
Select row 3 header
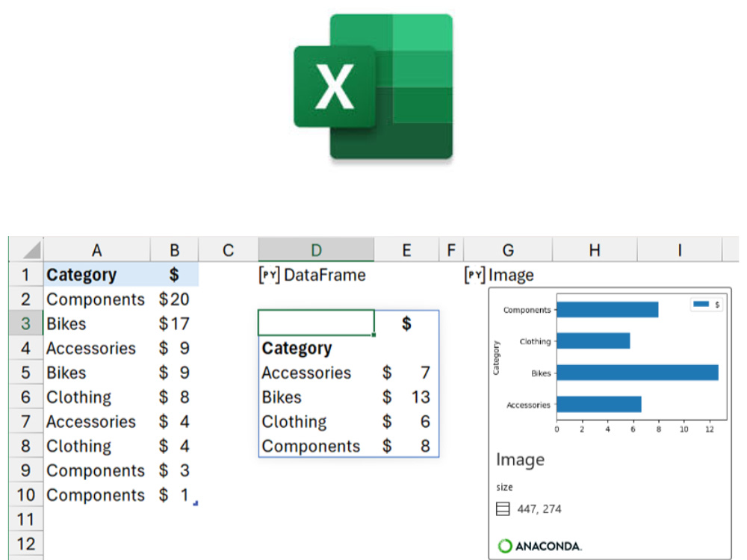tap(25, 324)
